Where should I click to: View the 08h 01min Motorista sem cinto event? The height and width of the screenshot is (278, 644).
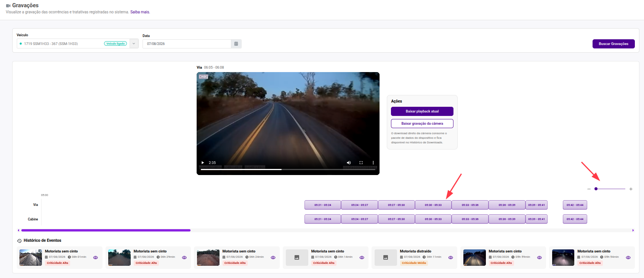point(96,257)
